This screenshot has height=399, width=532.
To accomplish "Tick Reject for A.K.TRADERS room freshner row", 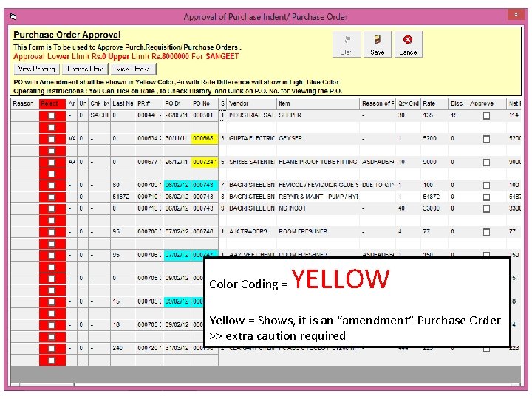I will pos(51,232).
